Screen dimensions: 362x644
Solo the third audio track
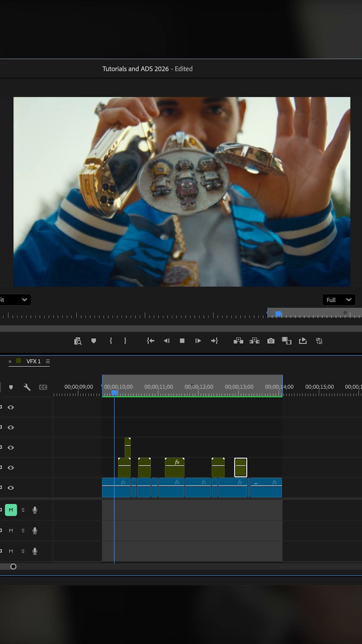pos(23,551)
